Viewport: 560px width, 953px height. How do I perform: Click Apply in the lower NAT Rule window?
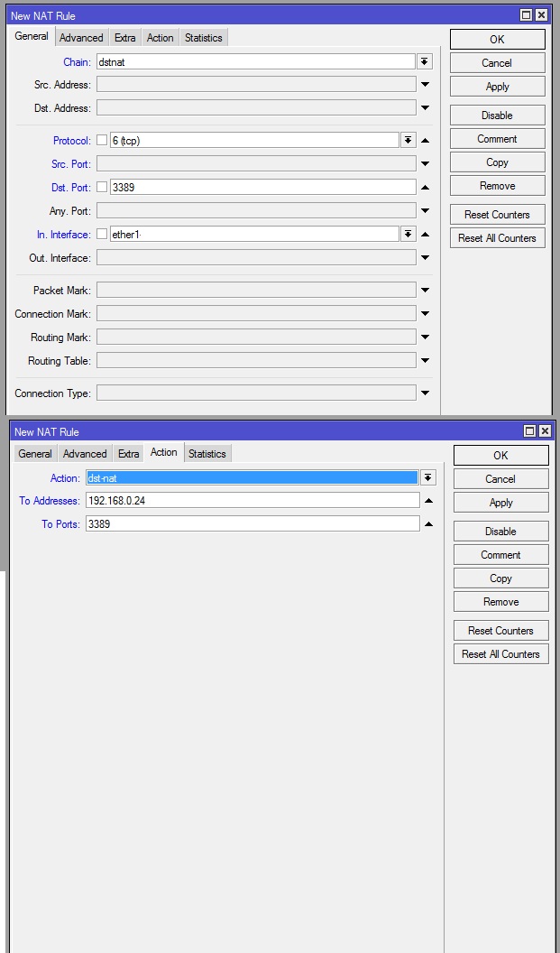tap(501, 503)
